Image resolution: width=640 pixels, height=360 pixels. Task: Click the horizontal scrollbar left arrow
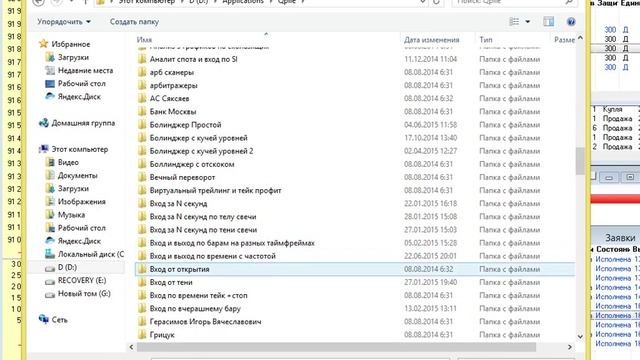point(131,347)
